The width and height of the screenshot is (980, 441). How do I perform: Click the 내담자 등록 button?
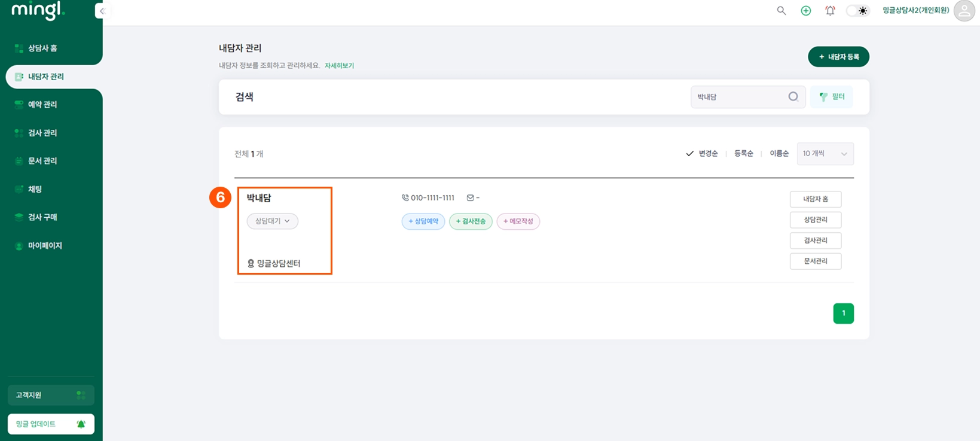(x=838, y=57)
